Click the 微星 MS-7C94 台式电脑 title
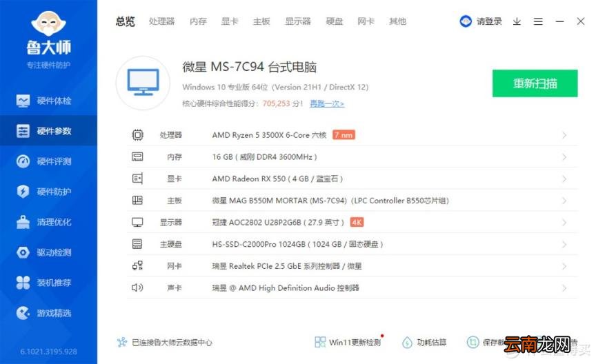Image resolution: width=596 pixels, height=364 pixels. (x=249, y=67)
